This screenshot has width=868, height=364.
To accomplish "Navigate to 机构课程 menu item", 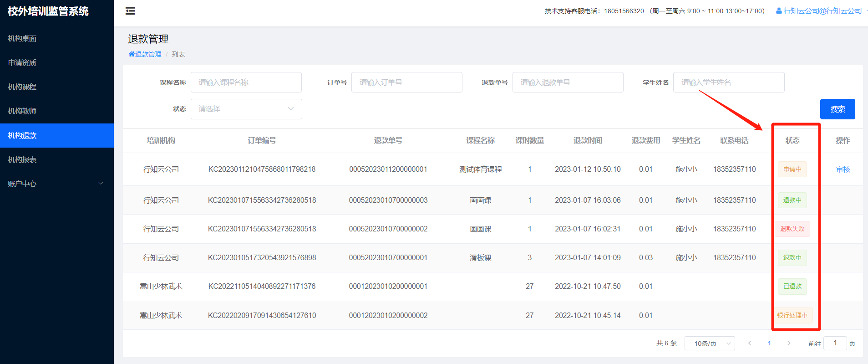I will (x=22, y=87).
